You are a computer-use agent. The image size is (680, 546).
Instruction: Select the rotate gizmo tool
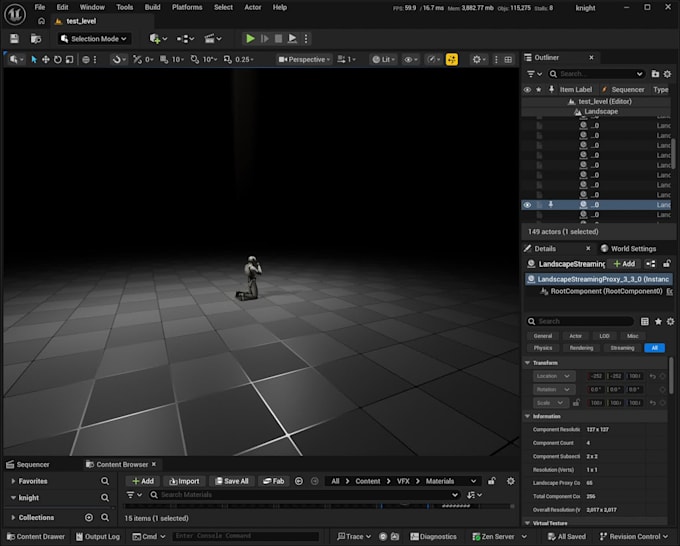57,59
